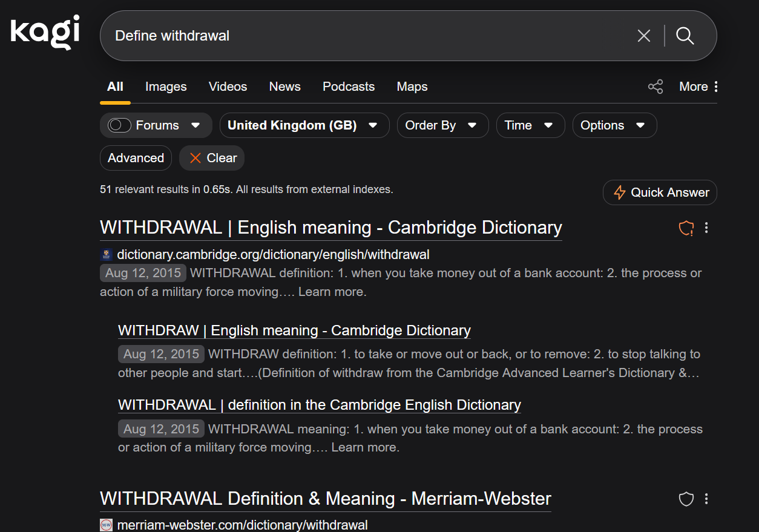
Task: Click the magnifying glass search icon
Action: [685, 36]
